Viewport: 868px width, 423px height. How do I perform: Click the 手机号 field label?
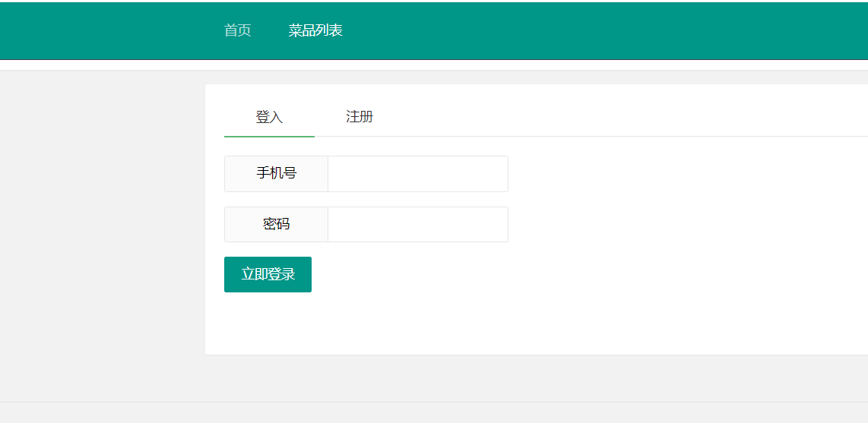[276, 174]
